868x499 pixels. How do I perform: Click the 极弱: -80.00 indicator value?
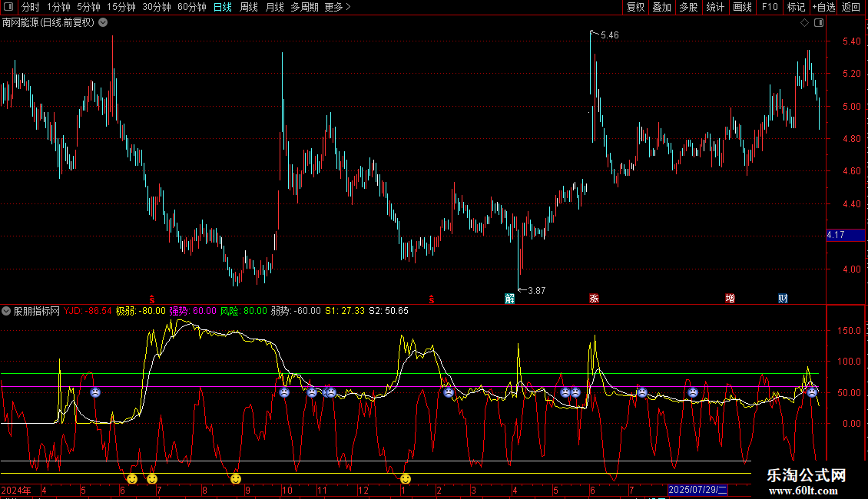click(x=141, y=311)
